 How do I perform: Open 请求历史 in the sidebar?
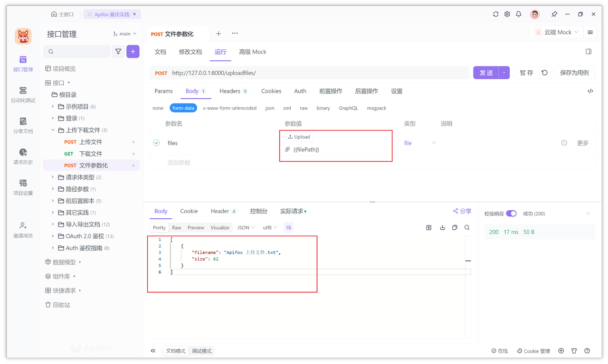pyautogui.click(x=23, y=156)
